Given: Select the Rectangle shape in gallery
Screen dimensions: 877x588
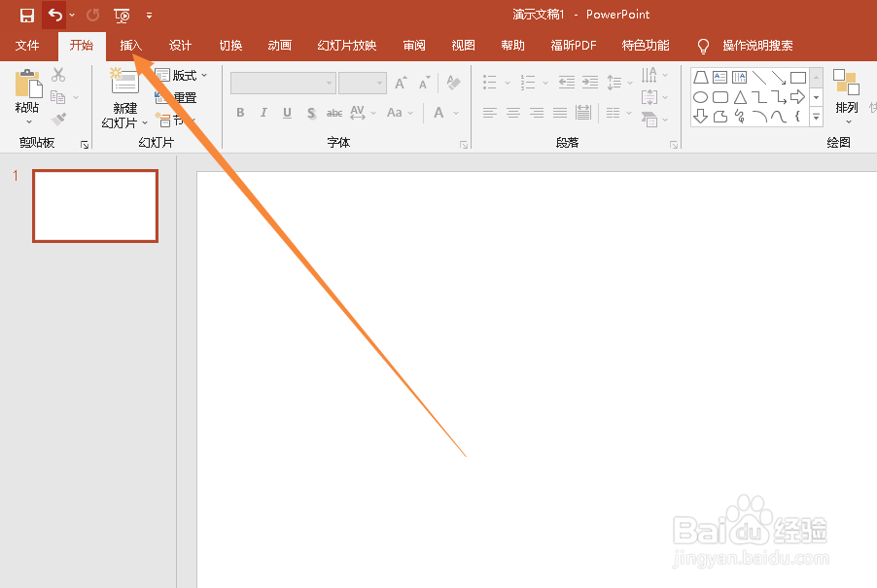Looking at the screenshot, I should (798, 77).
